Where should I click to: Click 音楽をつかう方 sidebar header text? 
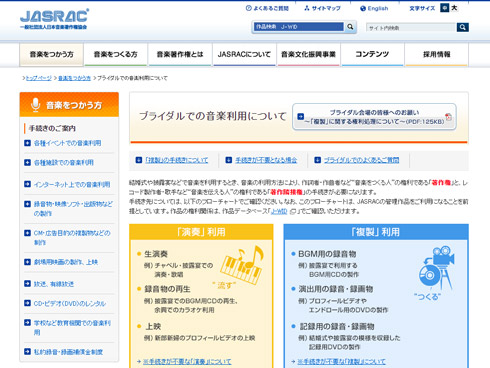(74, 105)
